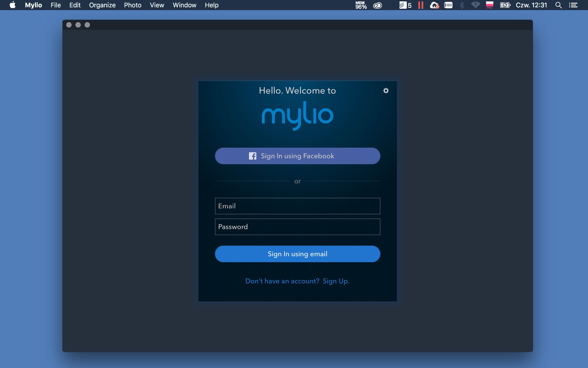The image size is (588, 368).
Task: Open Spotlight search magnifier
Action: [559, 5]
